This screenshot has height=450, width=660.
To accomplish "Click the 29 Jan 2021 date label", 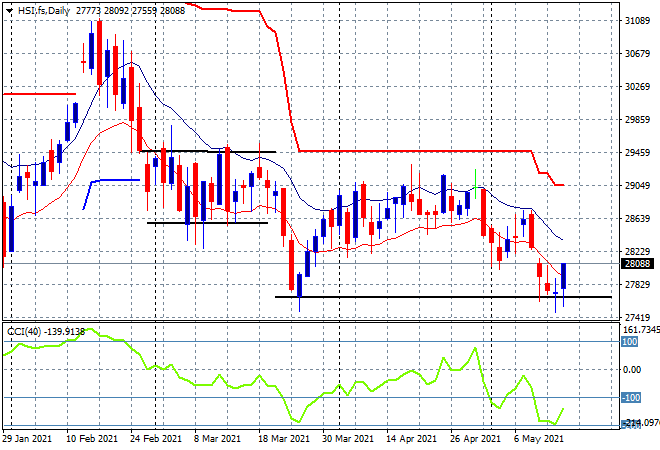I will pos(28,439).
